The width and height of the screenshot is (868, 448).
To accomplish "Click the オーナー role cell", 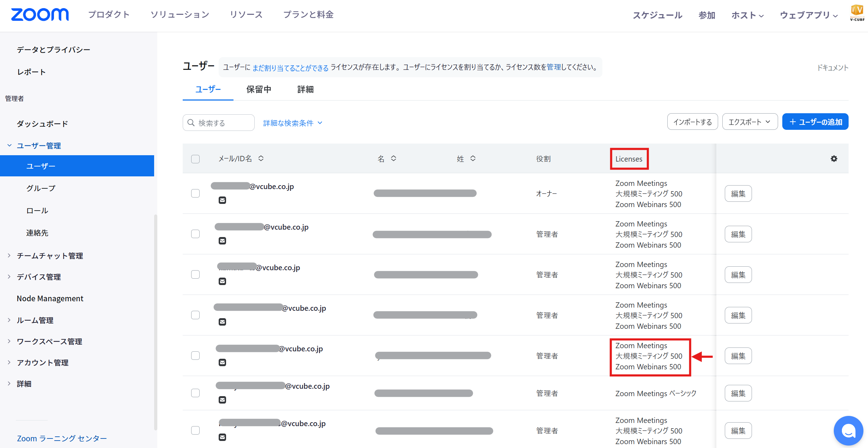I will [546, 194].
